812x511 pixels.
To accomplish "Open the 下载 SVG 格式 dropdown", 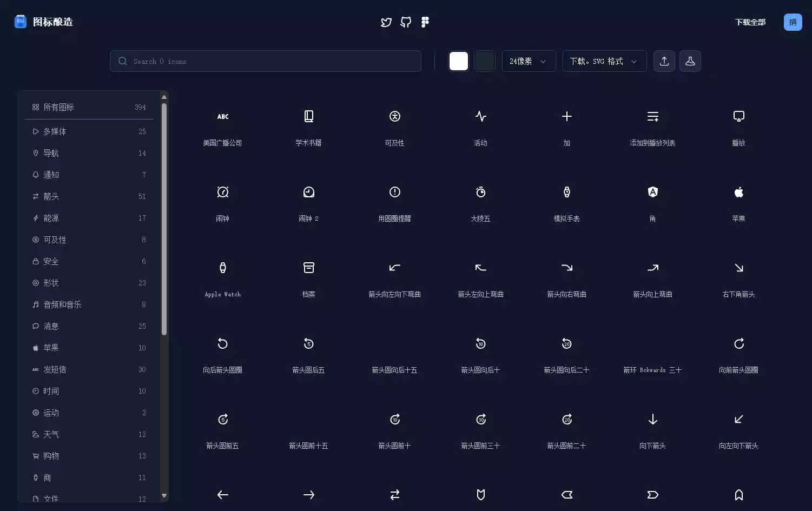I will tap(604, 61).
